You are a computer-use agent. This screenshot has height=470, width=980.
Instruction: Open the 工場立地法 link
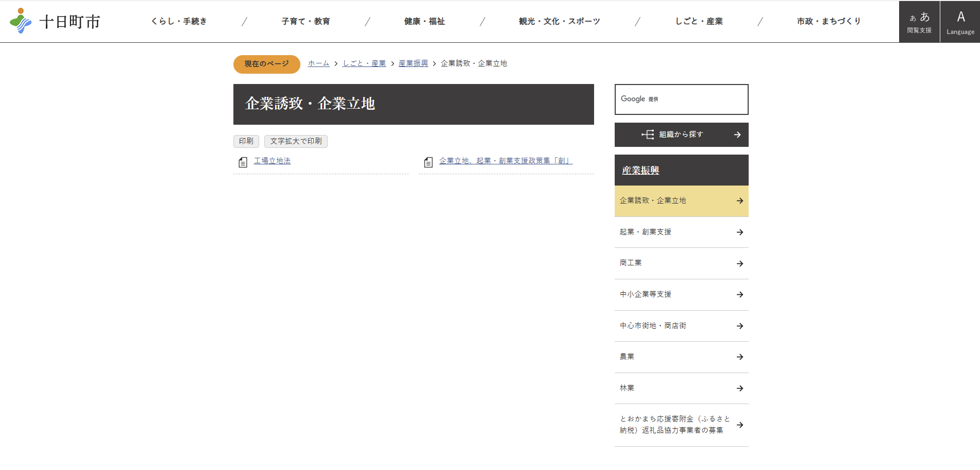click(x=272, y=161)
